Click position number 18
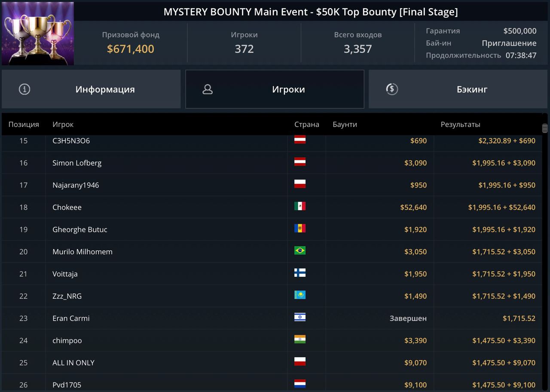Image resolution: width=550 pixels, height=392 pixels. point(24,207)
